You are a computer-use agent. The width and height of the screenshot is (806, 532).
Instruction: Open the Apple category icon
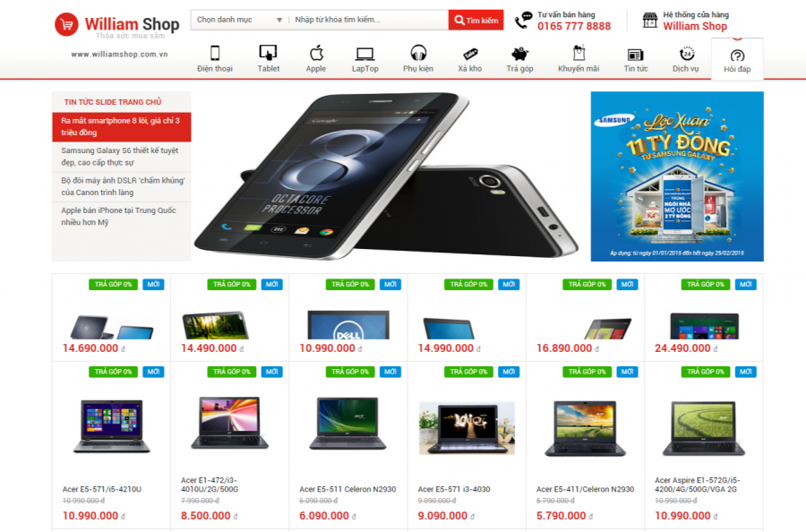coord(316,53)
